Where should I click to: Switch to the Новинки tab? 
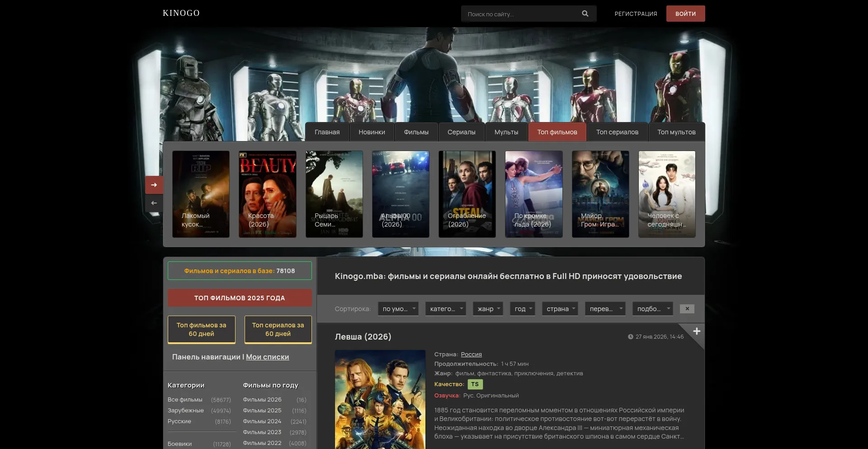click(372, 132)
